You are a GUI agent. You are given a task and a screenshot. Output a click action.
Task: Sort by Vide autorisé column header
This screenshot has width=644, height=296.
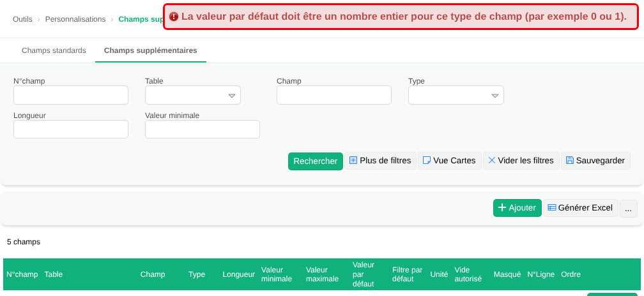(468, 274)
